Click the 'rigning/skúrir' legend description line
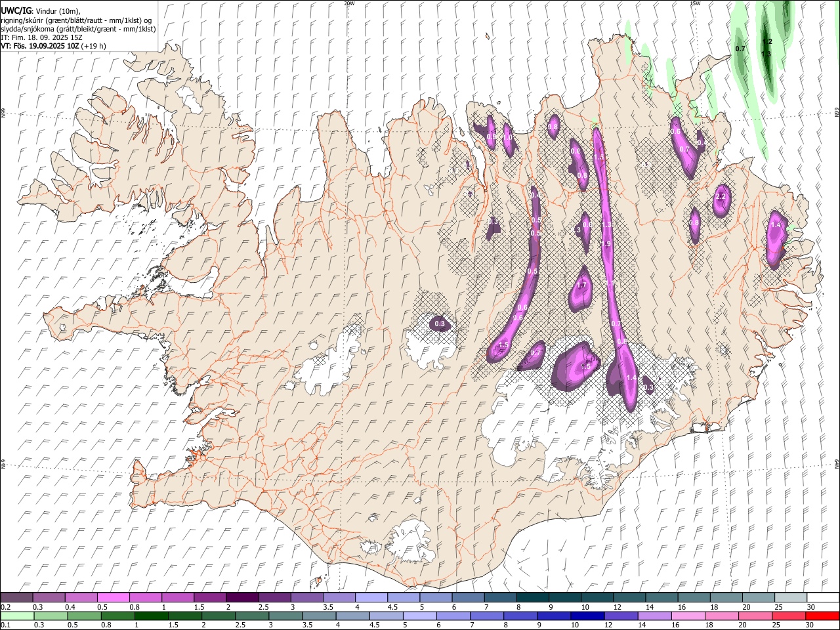This screenshot has width=840, height=630. (76, 20)
